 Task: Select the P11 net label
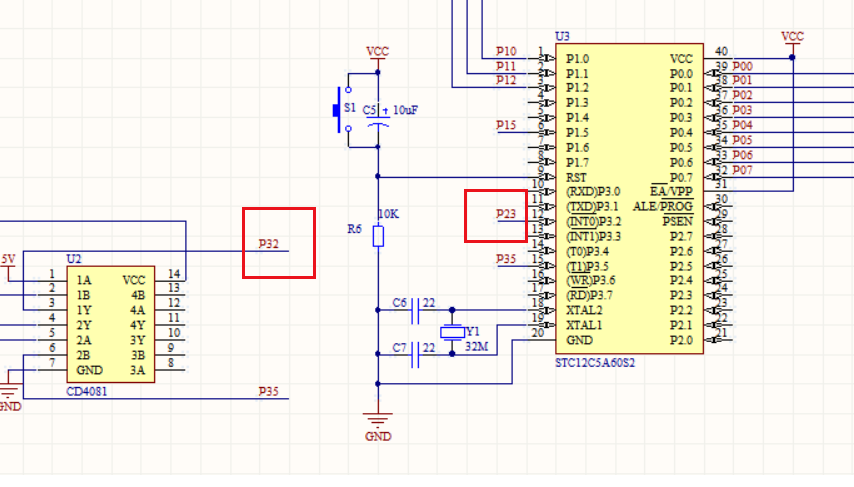[x=506, y=66]
